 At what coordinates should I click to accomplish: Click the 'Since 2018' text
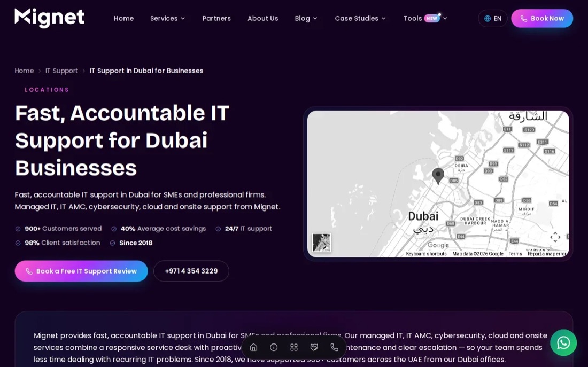tap(136, 243)
